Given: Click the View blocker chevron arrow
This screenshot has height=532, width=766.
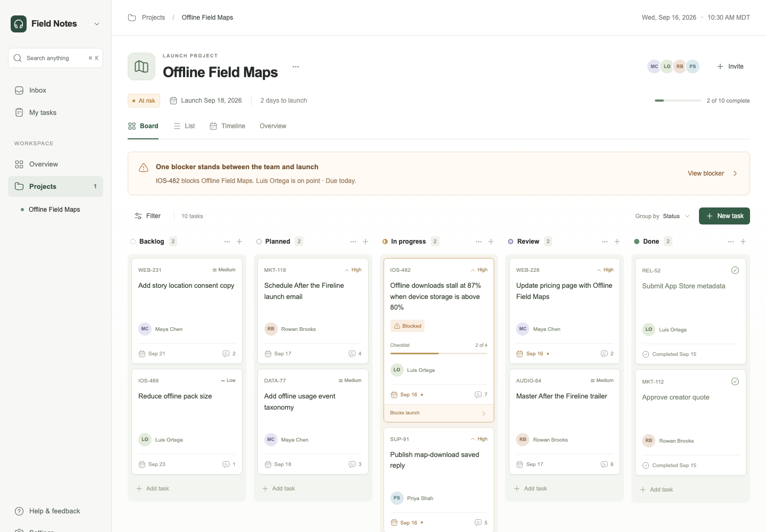Looking at the screenshot, I should 735,173.
